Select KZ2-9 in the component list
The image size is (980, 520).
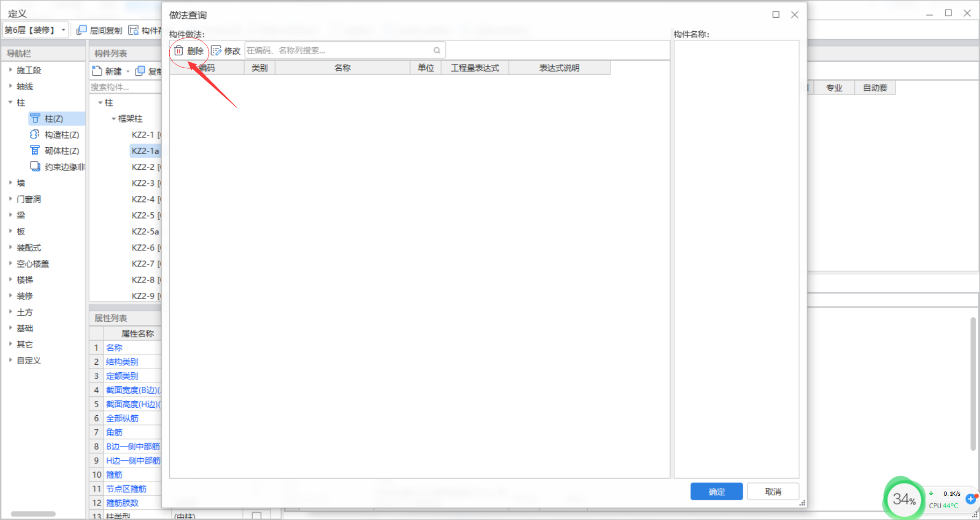pyautogui.click(x=147, y=296)
